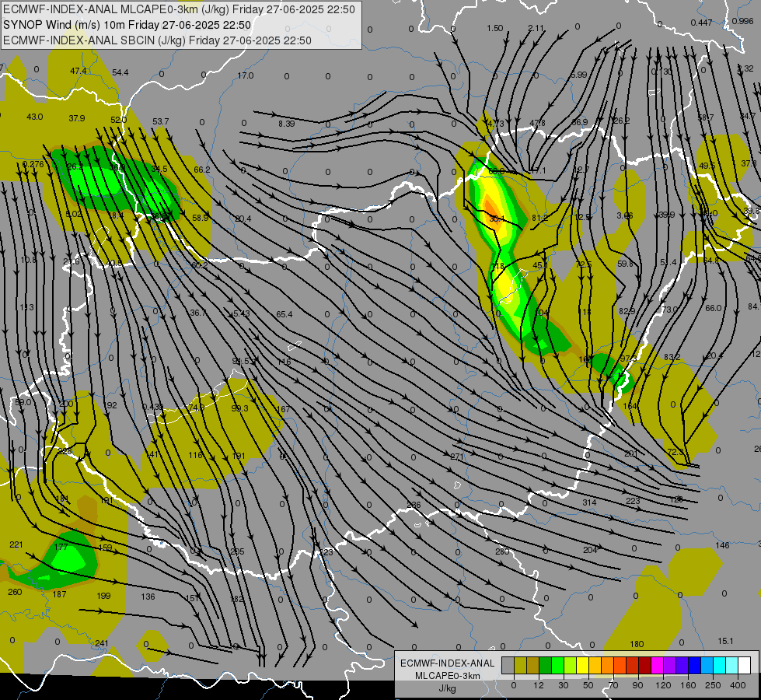Click the map value '136'
Viewport: 761px width, 700px height.
[148, 597]
